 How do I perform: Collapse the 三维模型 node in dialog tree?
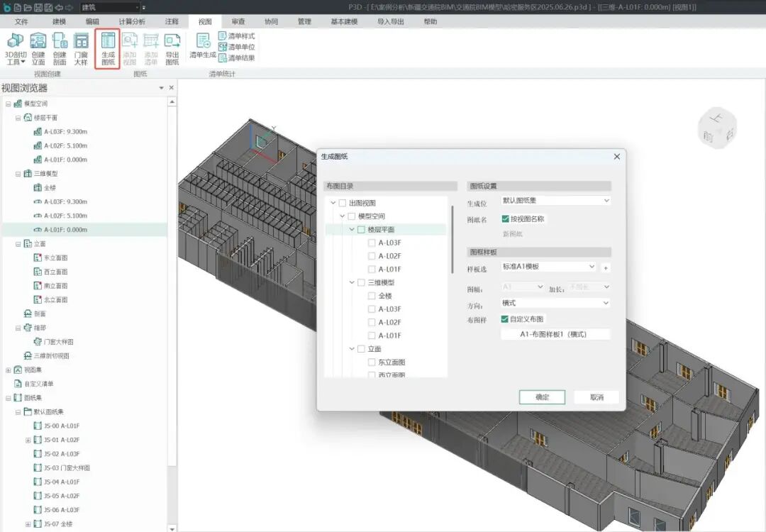click(352, 282)
